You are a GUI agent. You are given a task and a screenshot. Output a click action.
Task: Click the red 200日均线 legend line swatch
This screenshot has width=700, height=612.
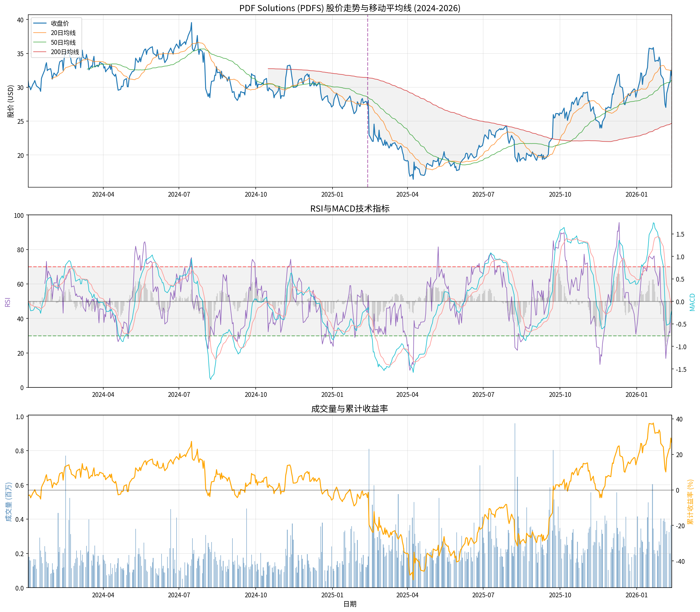pyautogui.click(x=40, y=52)
